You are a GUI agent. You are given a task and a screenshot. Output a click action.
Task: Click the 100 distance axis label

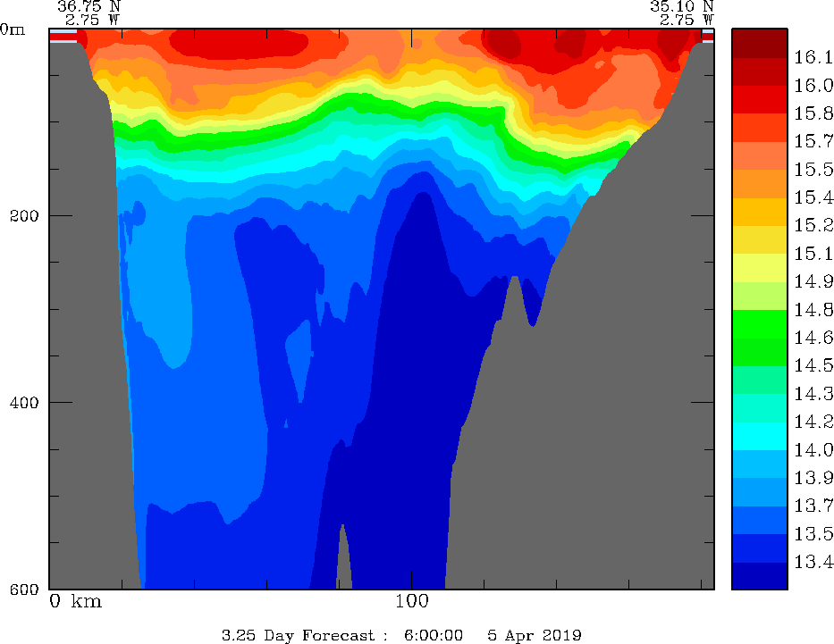(x=412, y=601)
